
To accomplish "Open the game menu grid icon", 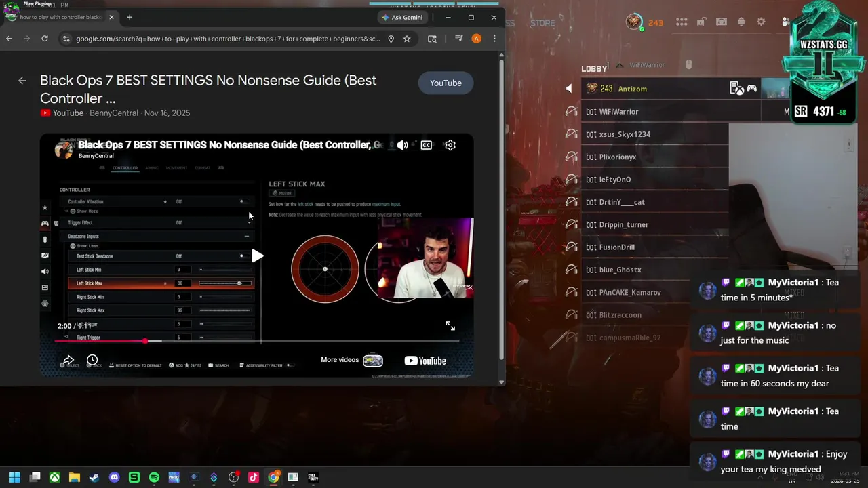I will [x=682, y=22].
